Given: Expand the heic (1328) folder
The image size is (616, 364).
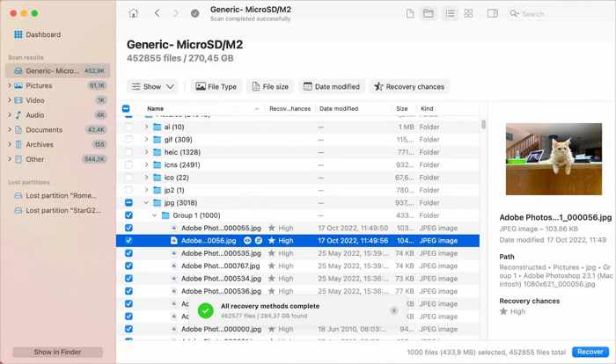Looking at the screenshot, I should tap(146, 152).
